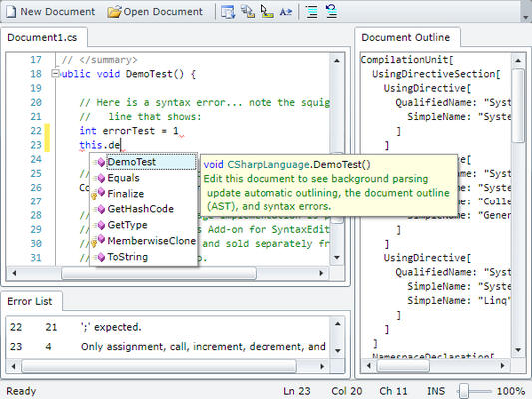Open the toolbar overflow dropdown arrow
Viewport: 532px width, 399px height.
526,16
